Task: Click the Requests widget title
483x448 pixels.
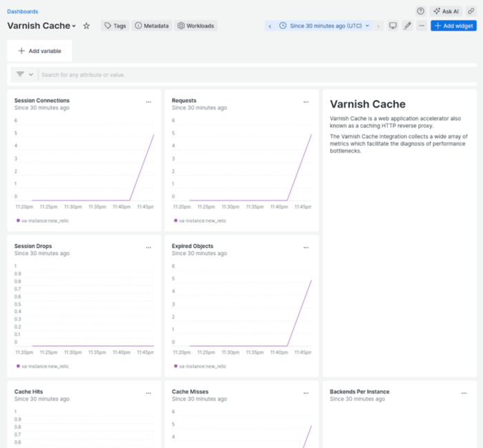Action: [x=184, y=101]
